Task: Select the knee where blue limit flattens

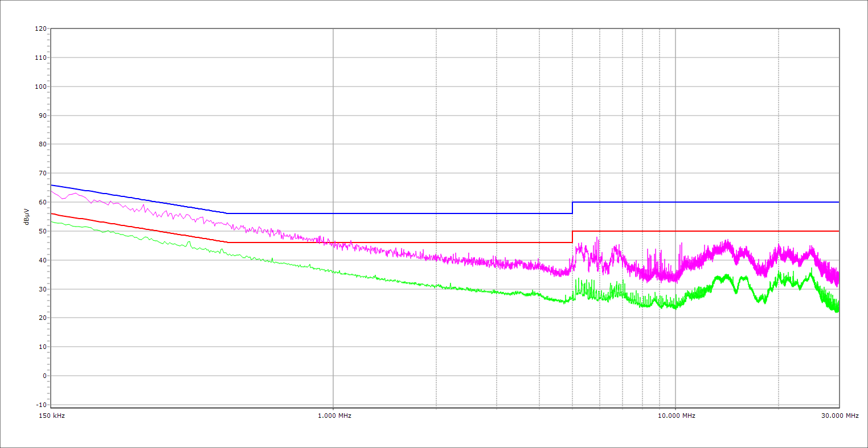Action: (227, 213)
